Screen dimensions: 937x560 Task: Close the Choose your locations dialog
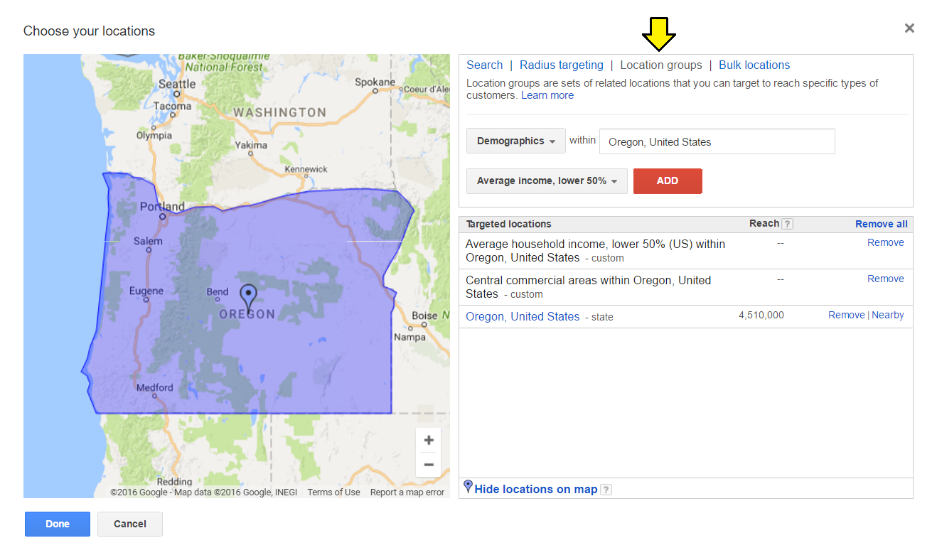[x=909, y=28]
